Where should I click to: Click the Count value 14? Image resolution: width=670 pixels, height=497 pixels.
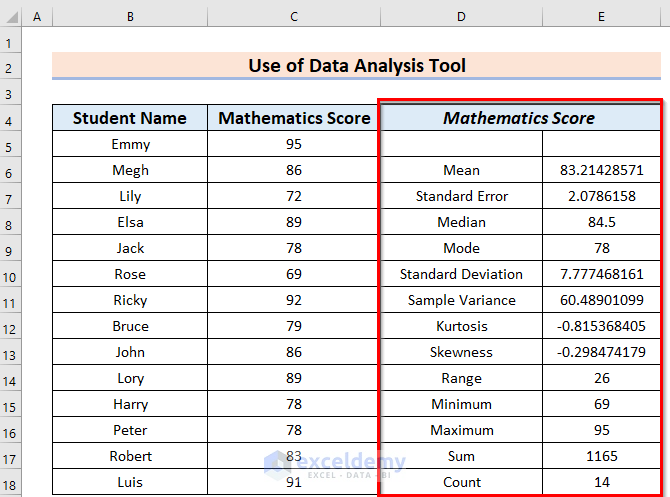click(x=602, y=482)
